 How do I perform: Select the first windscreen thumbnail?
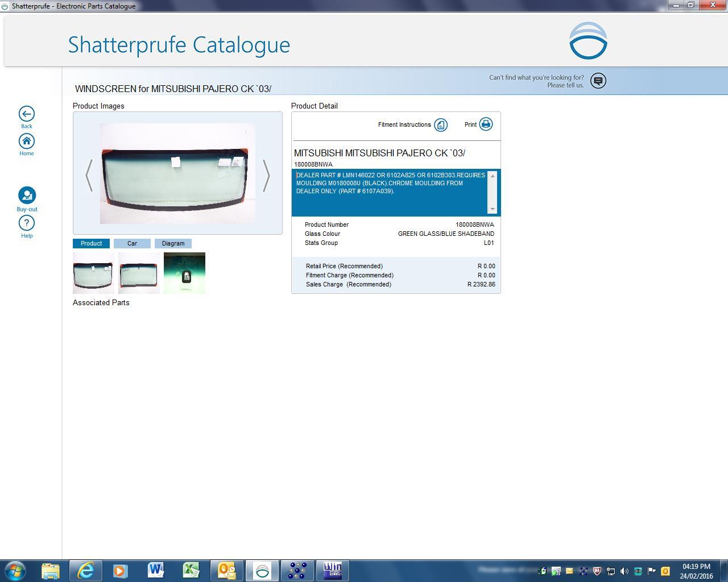pyautogui.click(x=93, y=273)
